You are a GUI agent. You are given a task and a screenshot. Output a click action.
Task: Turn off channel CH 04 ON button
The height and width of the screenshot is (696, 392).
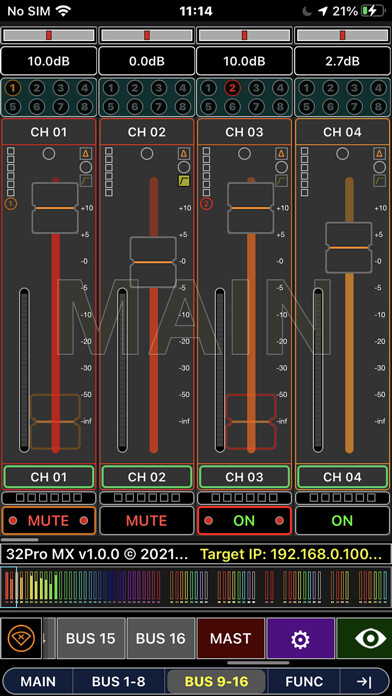click(342, 520)
